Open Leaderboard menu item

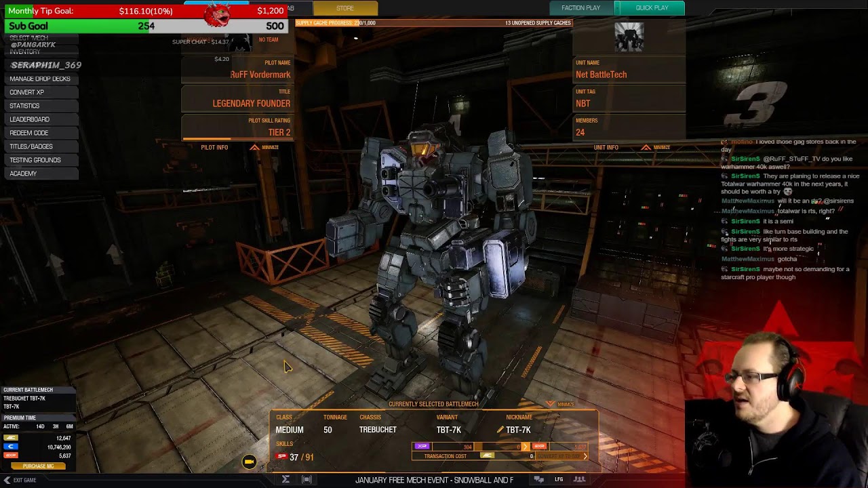[x=40, y=119]
